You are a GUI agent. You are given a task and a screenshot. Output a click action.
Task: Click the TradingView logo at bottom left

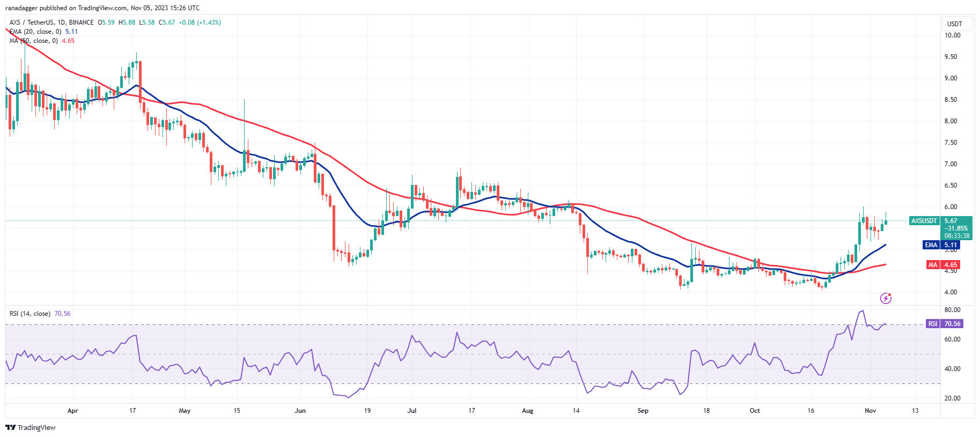tap(31, 427)
